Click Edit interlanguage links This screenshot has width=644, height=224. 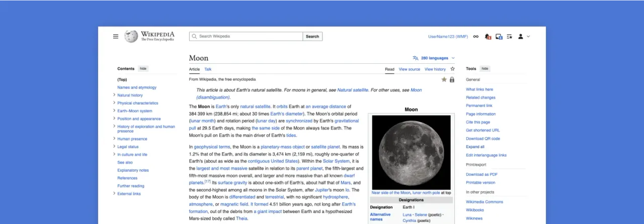(x=486, y=155)
